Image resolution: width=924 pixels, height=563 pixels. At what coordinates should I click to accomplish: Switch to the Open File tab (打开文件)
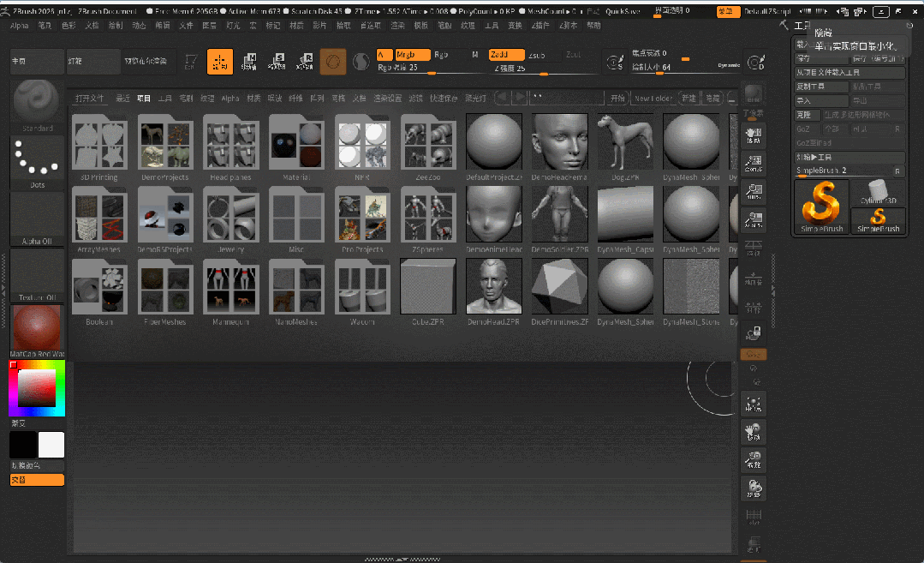pyautogui.click(x=90, y=99)
